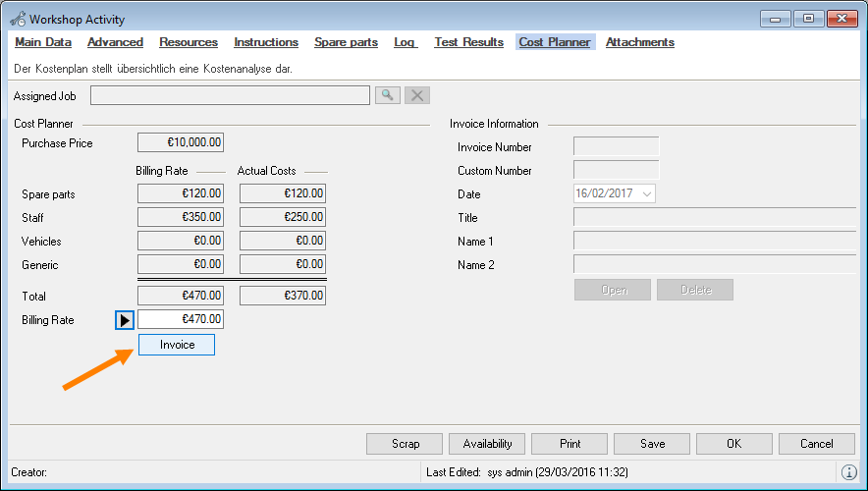
Task: Switch to the Main Data tab
Action: [43, 42]
